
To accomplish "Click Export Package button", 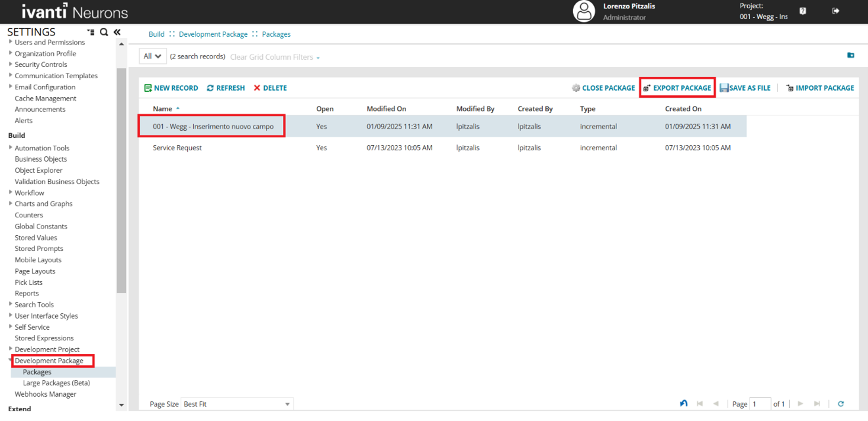I will [x=677, y=88].
